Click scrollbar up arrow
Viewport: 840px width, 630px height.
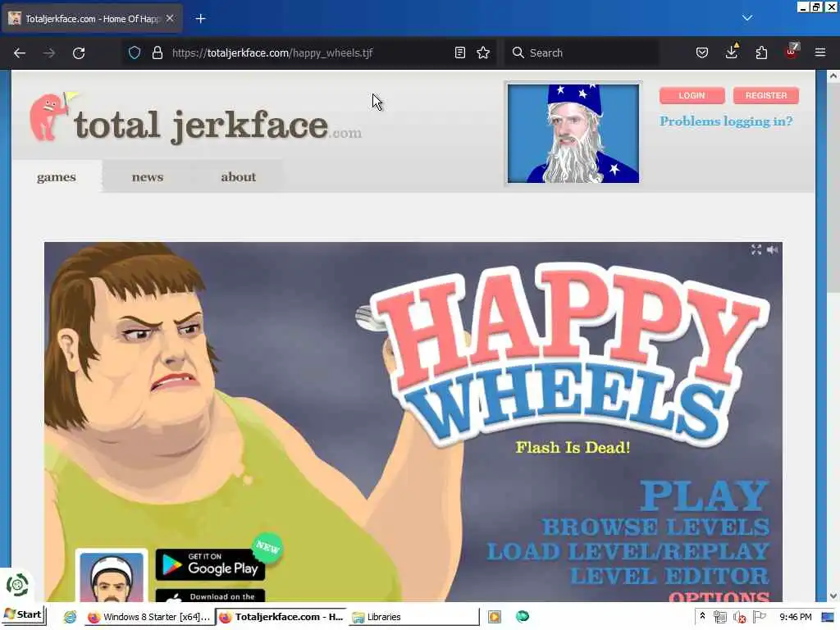[833, 76]
